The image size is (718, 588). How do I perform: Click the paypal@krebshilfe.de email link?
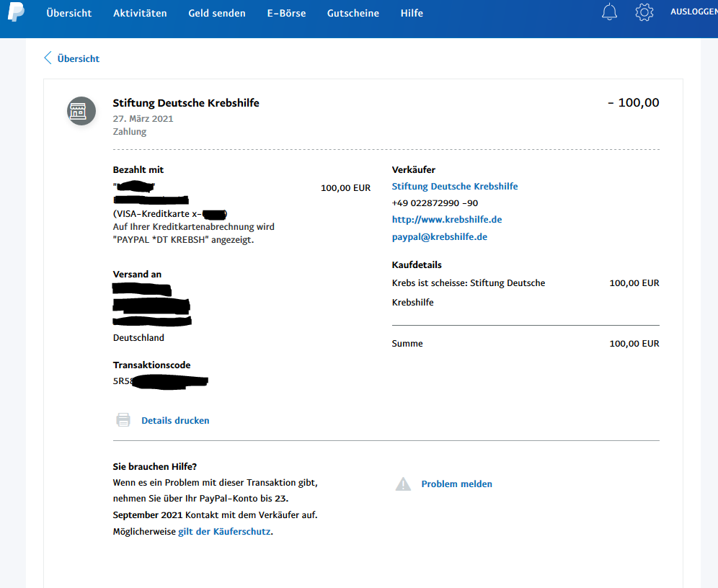tap(440, 237)
